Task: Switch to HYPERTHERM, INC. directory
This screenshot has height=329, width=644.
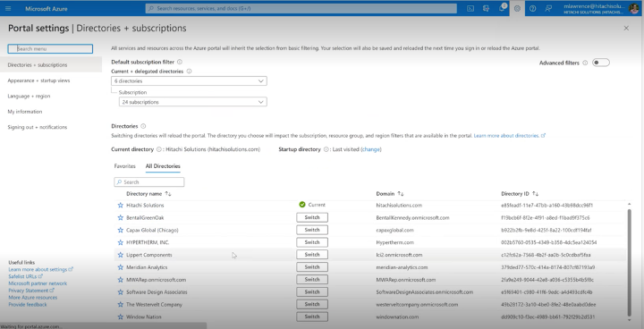Action: click(x=312, y=242)
